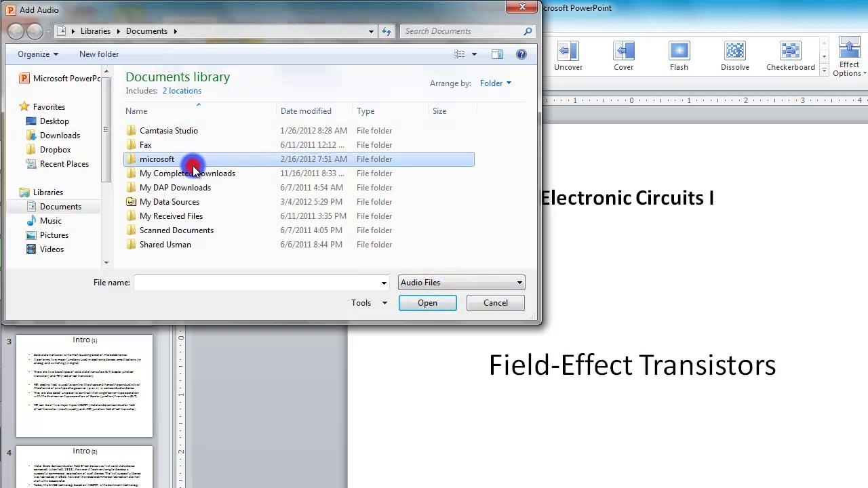Open Audio Files type dropdown

pyautogui.click(x=461, y=283)
